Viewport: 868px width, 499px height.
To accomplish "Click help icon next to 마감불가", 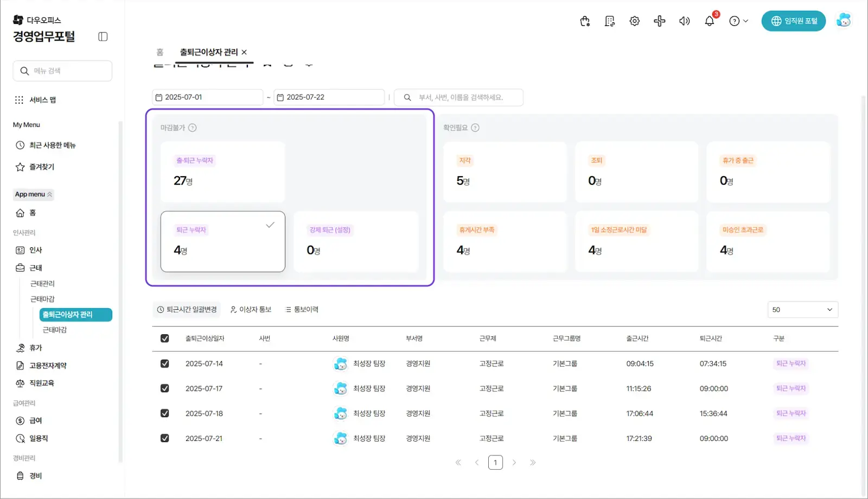I will (x=193, y=128).
